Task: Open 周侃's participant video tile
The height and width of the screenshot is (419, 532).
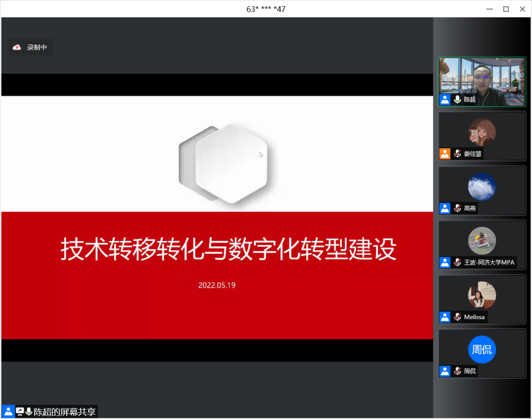Action: 482,350
